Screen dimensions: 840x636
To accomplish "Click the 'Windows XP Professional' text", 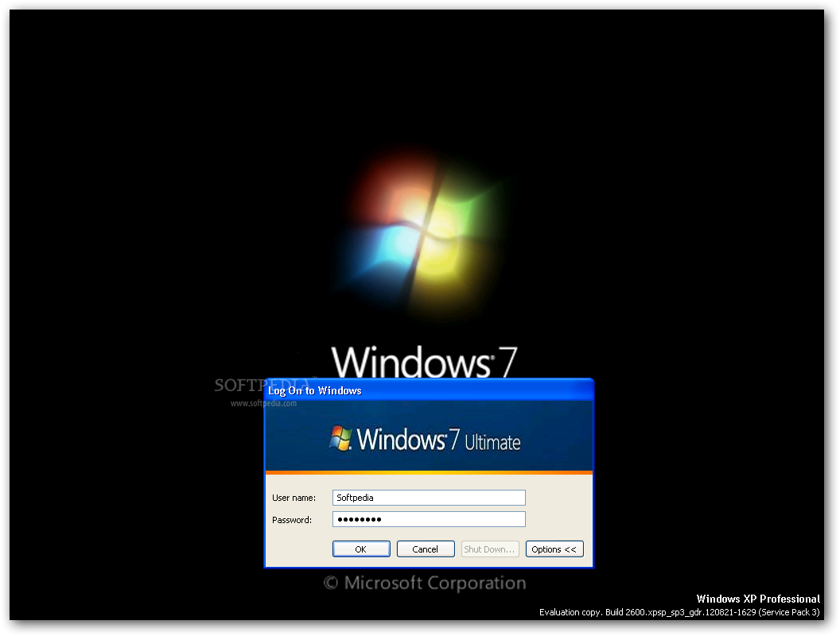I will [758, 599].
